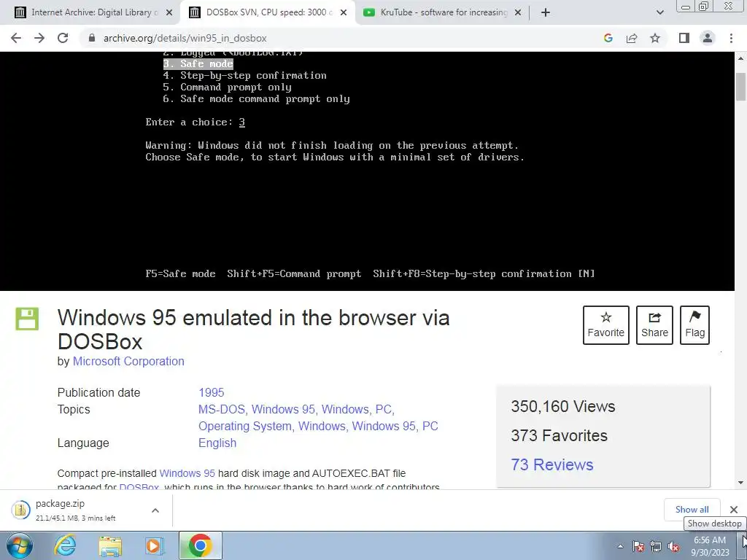Share this page from the address bar
This screenshot has height=560, width=747.
632,38
